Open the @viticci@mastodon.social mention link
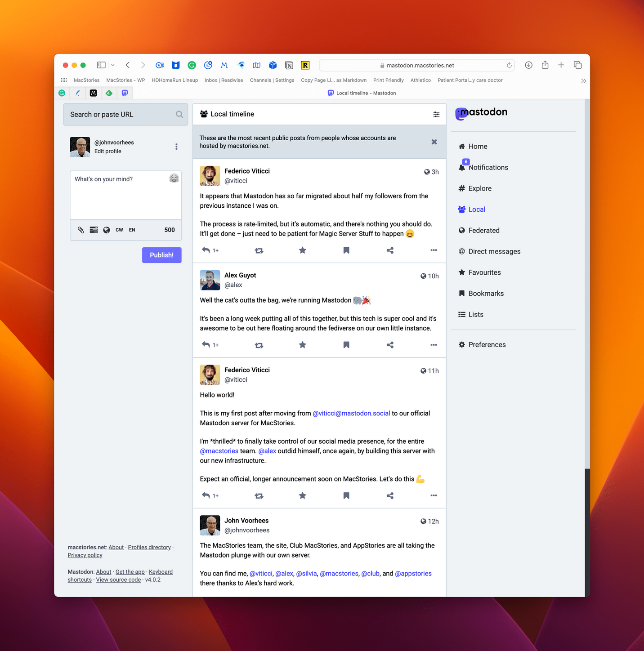The width and height of the screenshot is (644, 651). [x=351, y=413]
